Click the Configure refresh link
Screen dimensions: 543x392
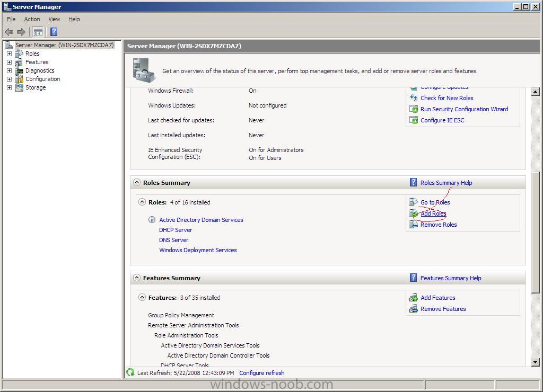point(262,372)
